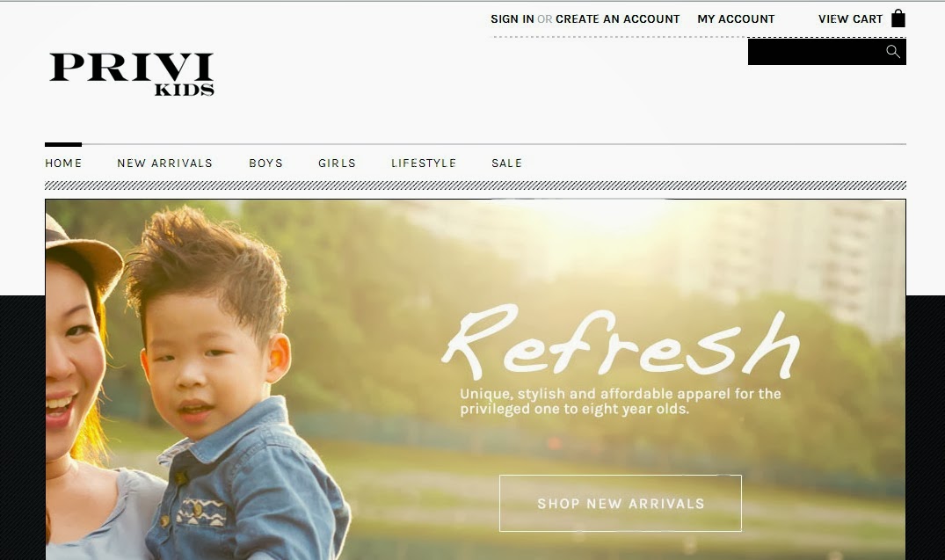Open the Sale navigation item
Screen dimensions: 945x560
507,164
